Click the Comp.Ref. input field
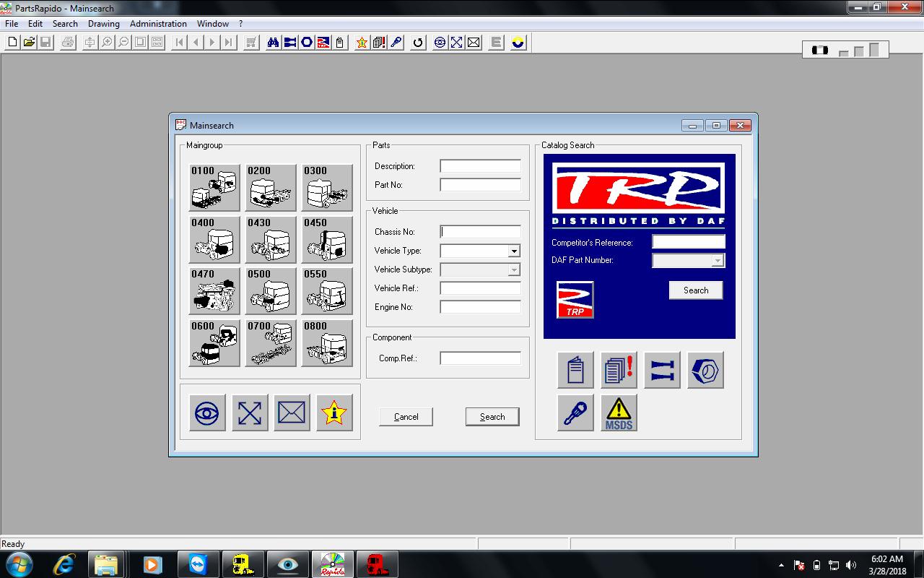Viewport: 924px width, 578px height. [x=480, y=358]
